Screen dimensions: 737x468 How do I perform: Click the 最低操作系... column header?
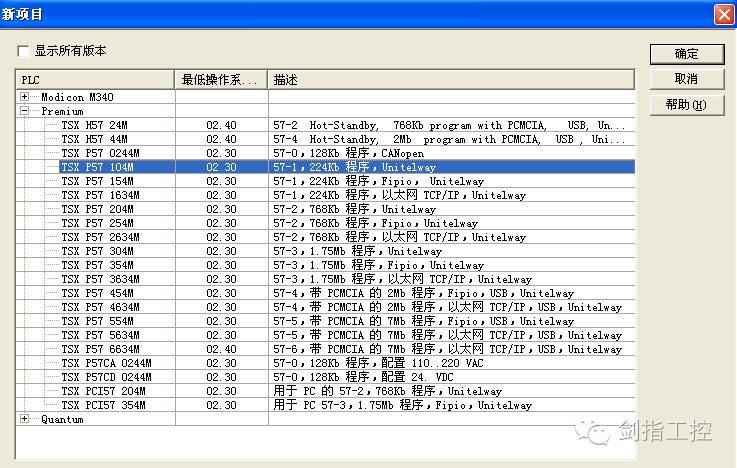click(221, 80)
